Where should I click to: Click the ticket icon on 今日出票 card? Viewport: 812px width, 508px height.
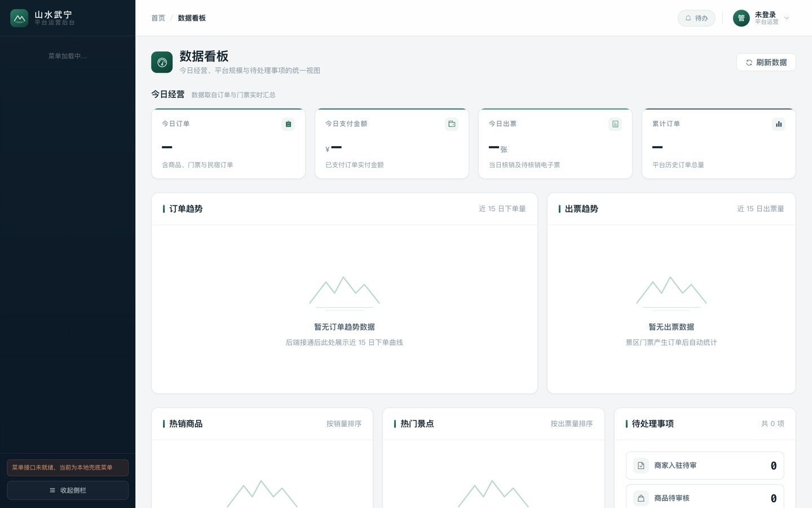[x=615, y=124]
